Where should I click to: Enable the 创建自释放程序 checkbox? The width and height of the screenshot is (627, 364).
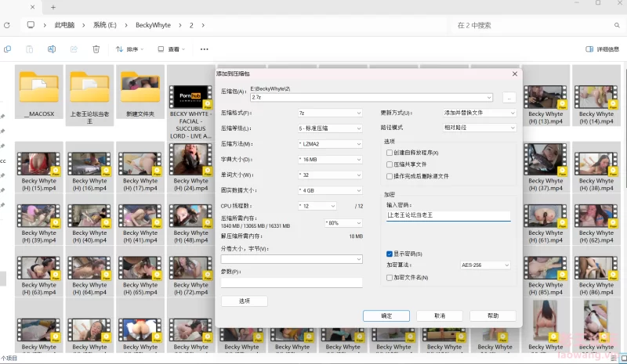coord(390,153)
